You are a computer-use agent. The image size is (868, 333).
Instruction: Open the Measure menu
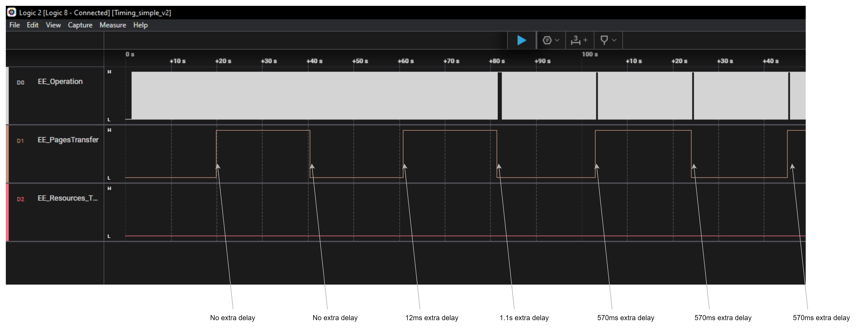point(113,25)
